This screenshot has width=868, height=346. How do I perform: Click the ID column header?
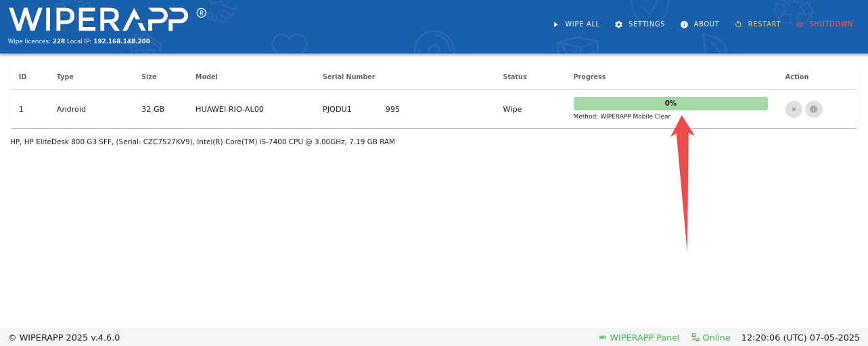pos(22,77)
